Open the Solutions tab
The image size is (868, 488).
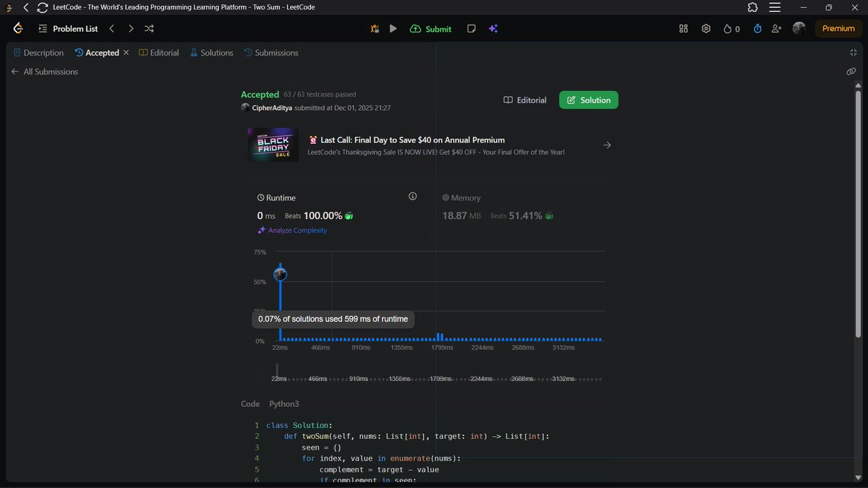click(x=211, y=53)
